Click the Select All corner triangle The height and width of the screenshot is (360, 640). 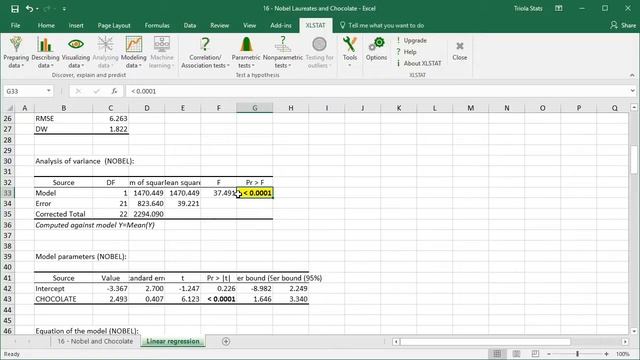coord(9,108)
